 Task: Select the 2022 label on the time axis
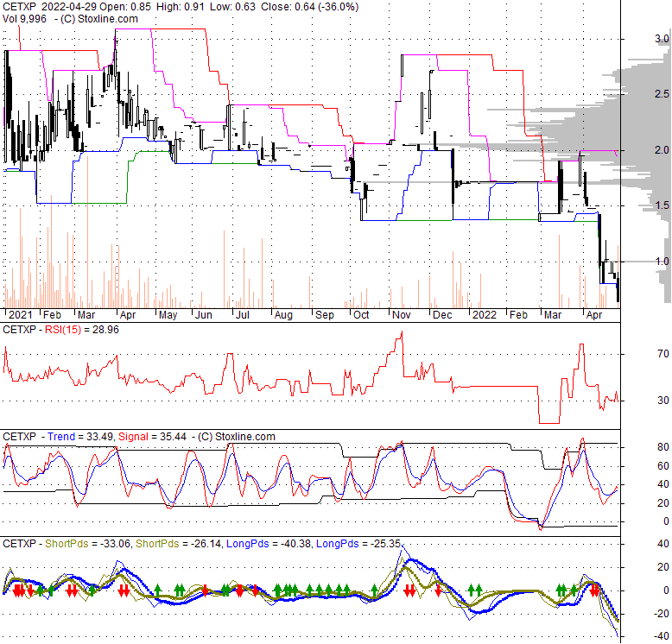coord(485,315)
